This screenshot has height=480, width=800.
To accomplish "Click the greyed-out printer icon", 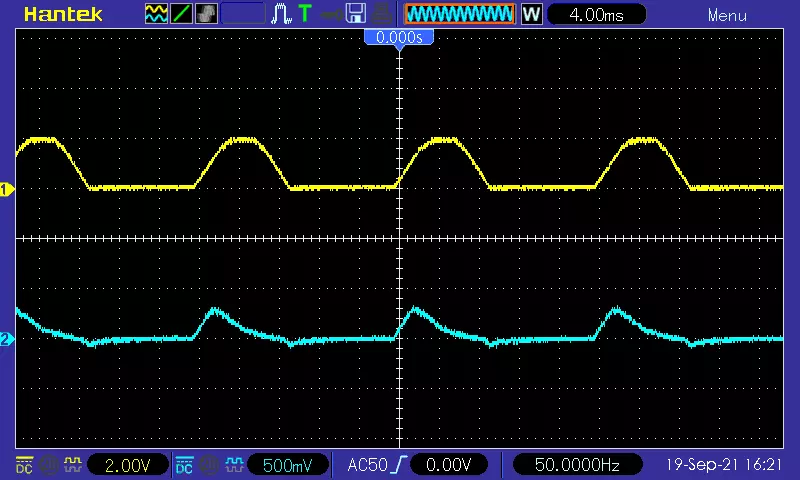I will [382, 14].
